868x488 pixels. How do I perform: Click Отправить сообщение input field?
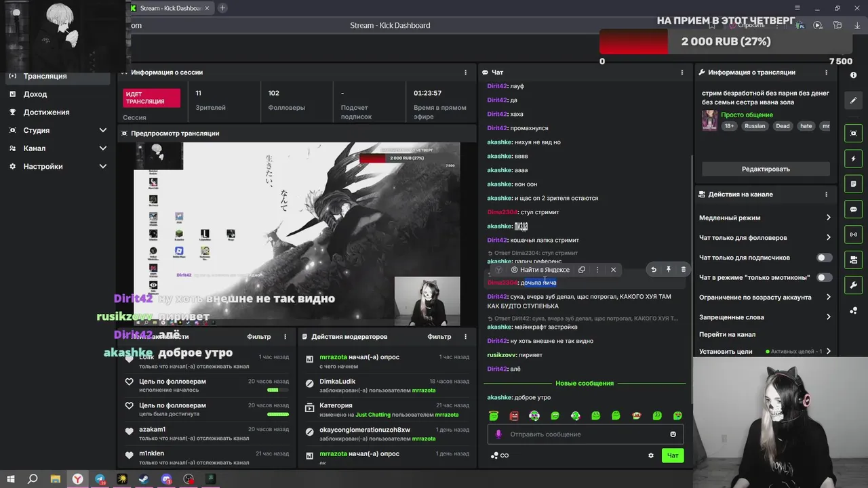point(586,434)
